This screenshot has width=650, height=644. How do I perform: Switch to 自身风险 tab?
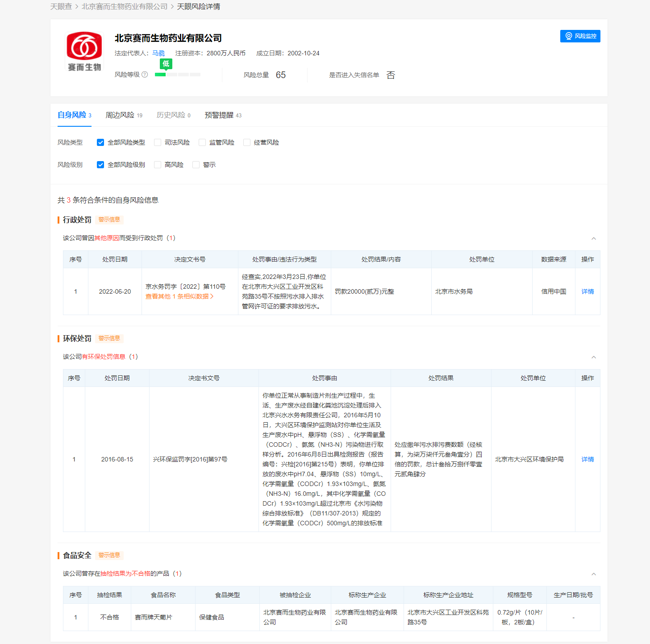coord(75,115)
